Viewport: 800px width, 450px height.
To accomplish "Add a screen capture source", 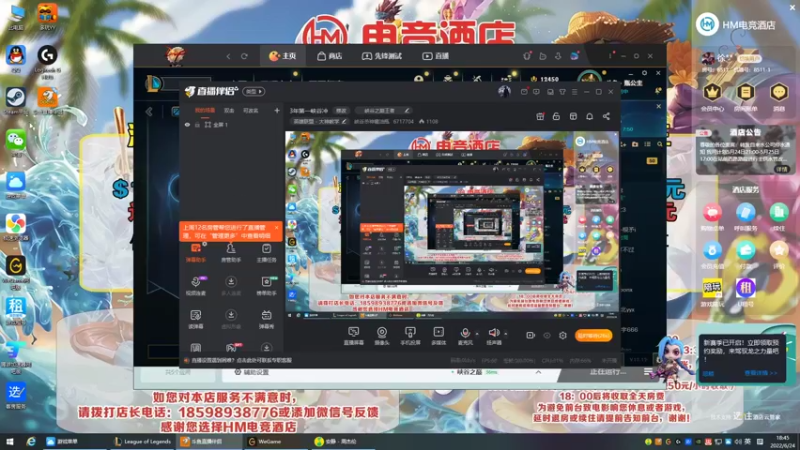I will tap(354, 336).
